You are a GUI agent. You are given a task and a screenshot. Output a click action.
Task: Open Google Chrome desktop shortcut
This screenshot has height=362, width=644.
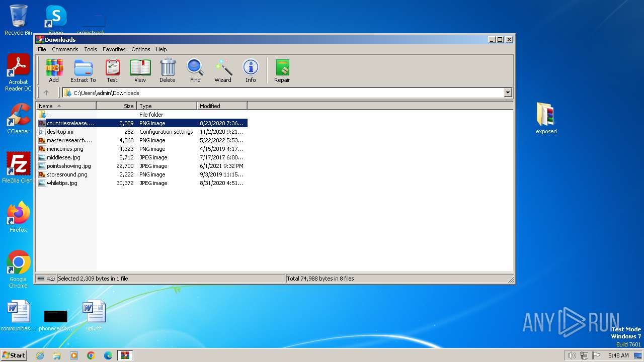(x=18, y=269)
